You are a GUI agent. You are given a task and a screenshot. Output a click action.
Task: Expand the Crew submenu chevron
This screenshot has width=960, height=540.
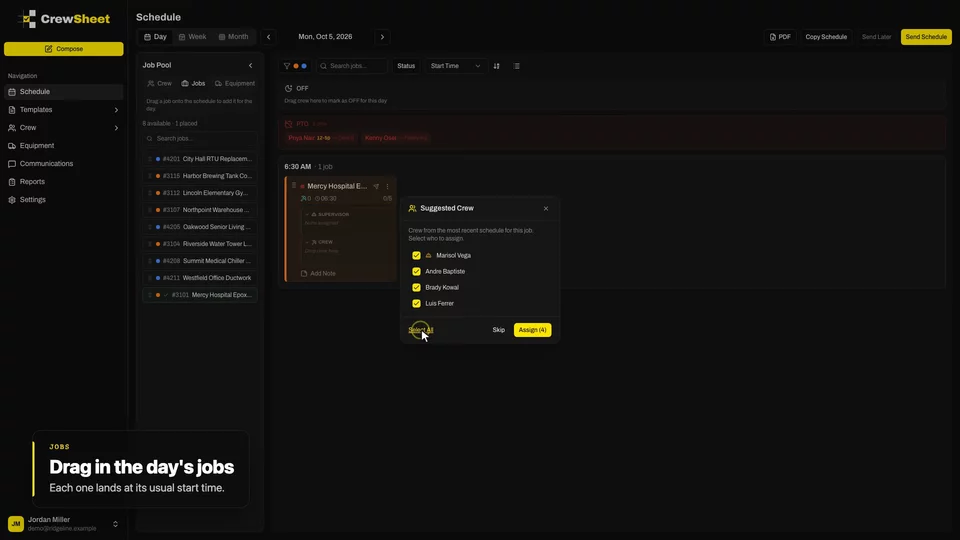pyautogui.click(x=116, y=128)
